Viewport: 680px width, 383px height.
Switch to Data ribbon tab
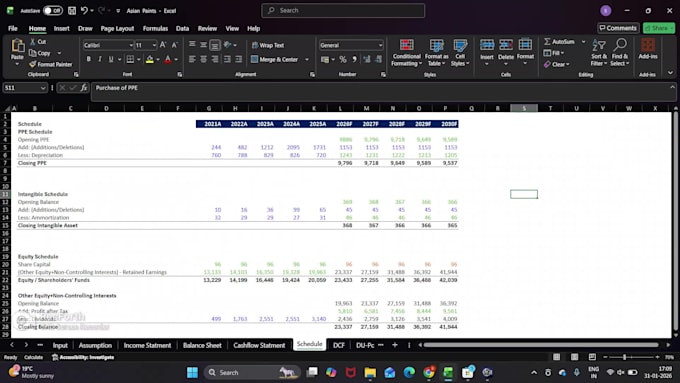coord(182,28)
